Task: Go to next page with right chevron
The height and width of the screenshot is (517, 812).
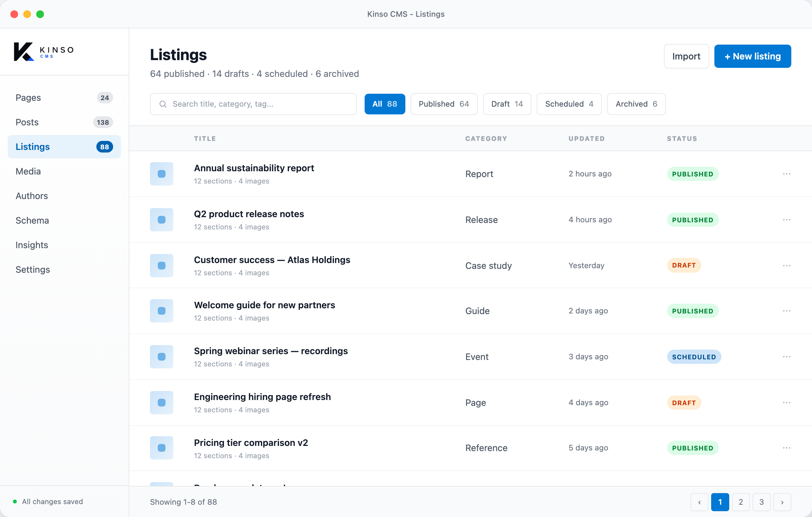Action: pyautogui.click(x=782, y=502)
